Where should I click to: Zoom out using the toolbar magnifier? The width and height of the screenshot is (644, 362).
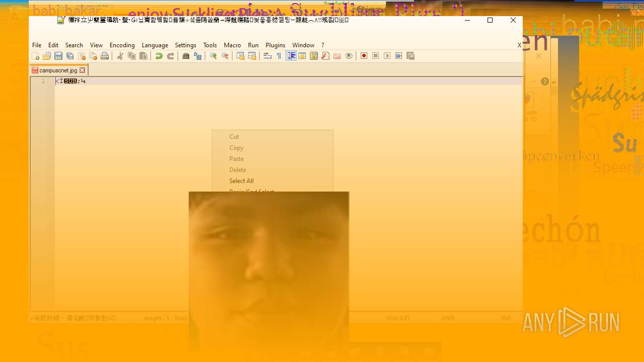225,56
